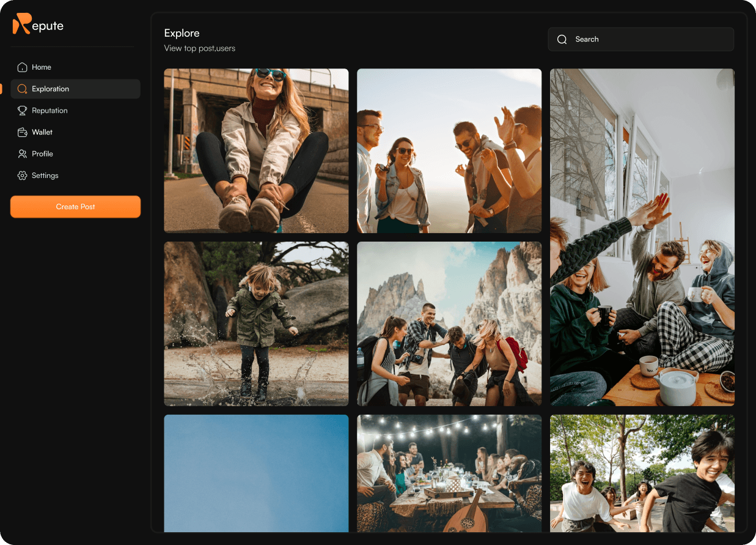The width and height of the screenshot is (756, 545).
Task: Click the magnifier icon inside the search bar
Action: point(562,39)
